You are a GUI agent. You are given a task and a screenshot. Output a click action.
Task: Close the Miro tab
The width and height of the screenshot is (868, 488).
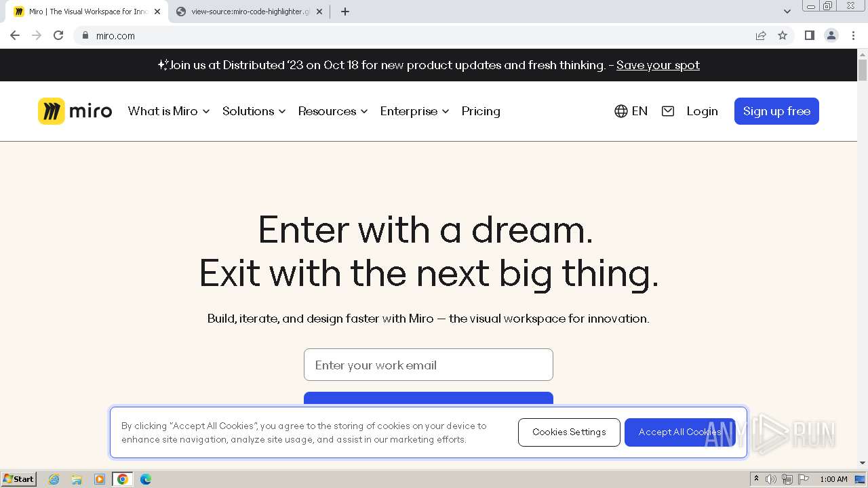[157, 12]
